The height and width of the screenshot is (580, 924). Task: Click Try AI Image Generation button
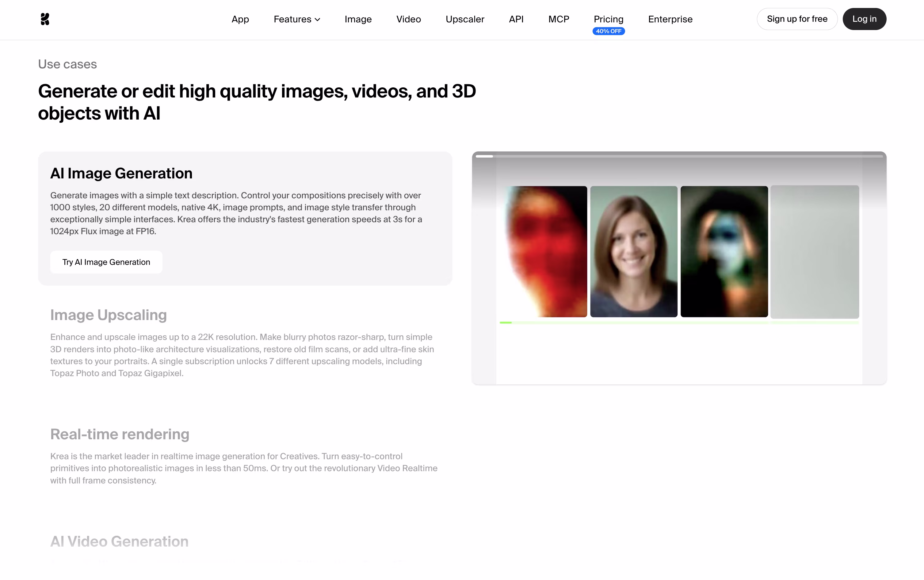tap(106, 262)
